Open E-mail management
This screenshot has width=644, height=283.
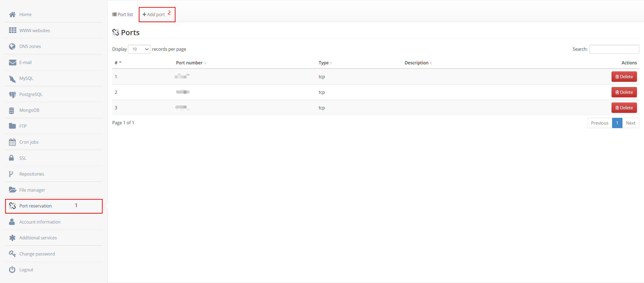[25, 62]
